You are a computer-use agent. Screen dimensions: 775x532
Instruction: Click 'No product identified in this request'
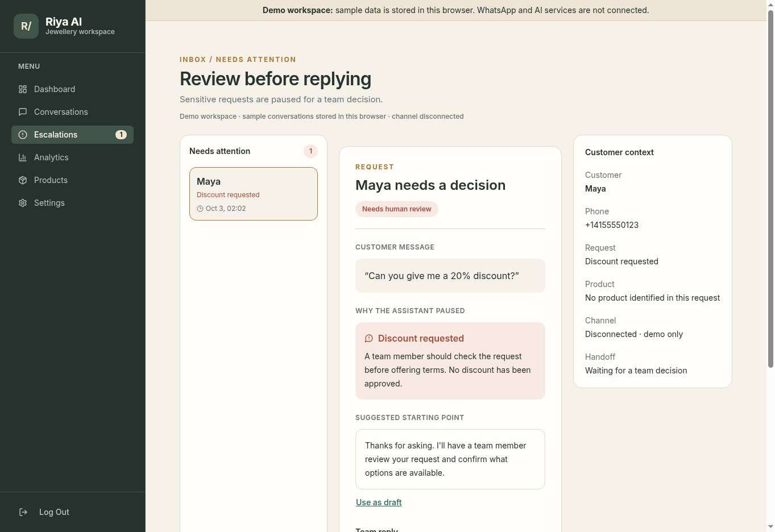pos(653,298)
